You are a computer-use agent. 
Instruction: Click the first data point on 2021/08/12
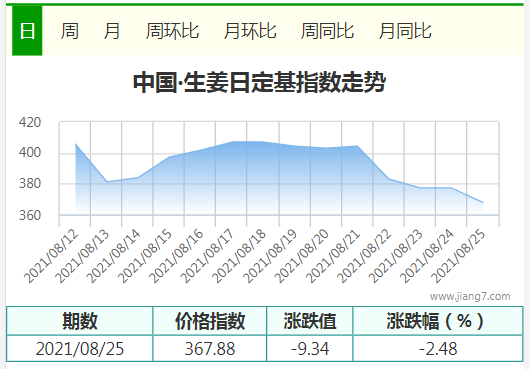click(75, 144)
